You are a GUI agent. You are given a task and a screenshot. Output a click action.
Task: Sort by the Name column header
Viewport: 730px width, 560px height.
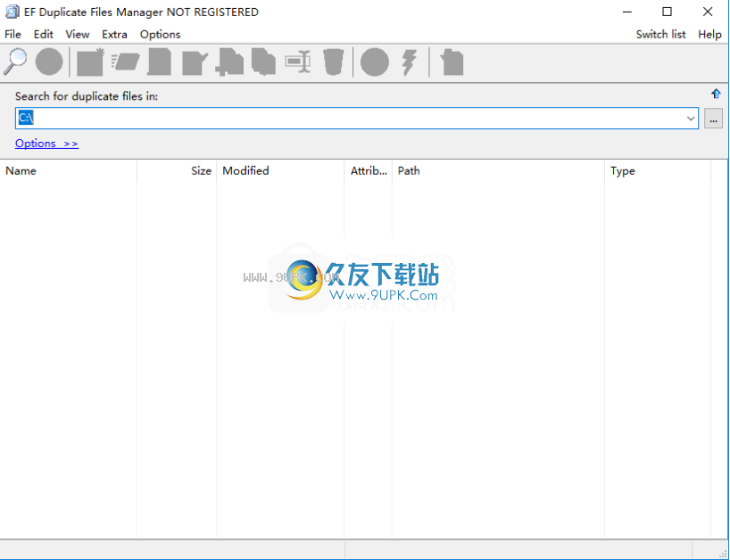click(x=69, y=170)
